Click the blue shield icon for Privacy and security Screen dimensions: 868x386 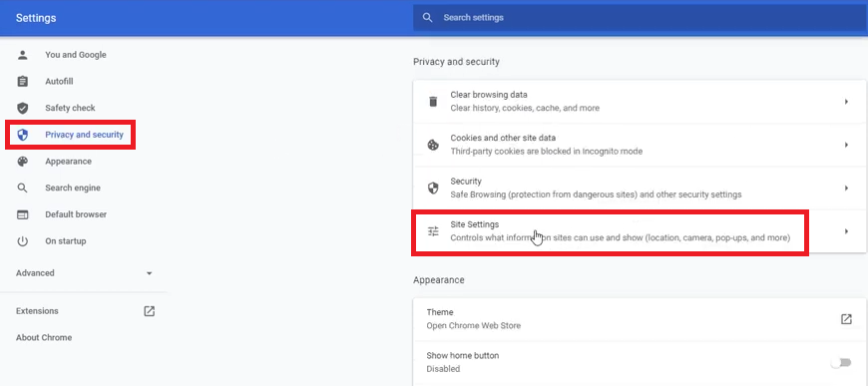tap(22, 135)
